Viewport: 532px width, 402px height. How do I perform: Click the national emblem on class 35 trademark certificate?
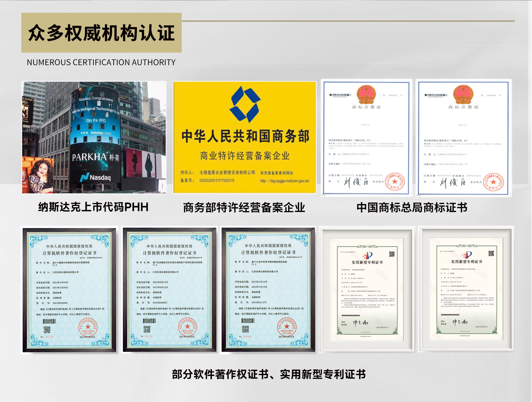(366, 94)
